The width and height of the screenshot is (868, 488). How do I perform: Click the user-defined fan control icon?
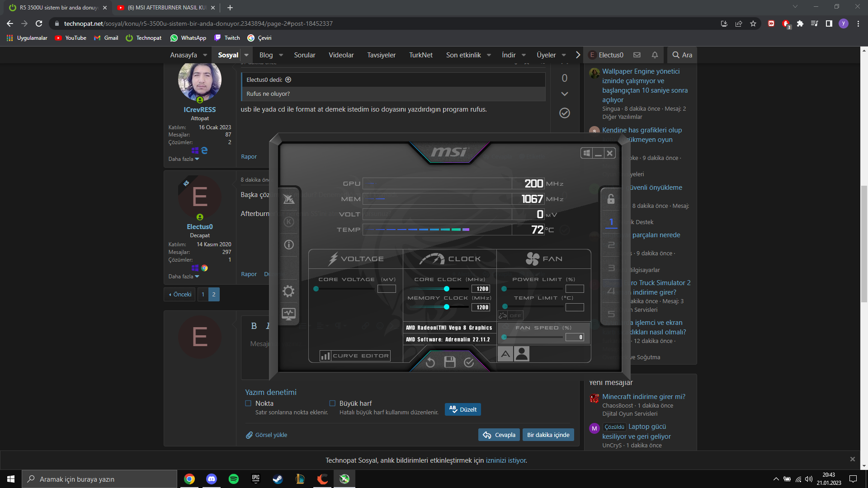(522, 354)
